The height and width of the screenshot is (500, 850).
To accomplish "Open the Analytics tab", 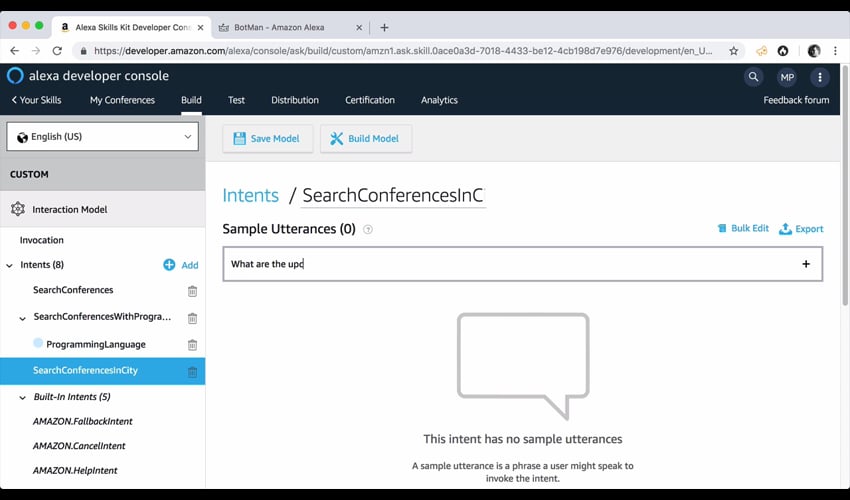I will (x=439, y=100).
